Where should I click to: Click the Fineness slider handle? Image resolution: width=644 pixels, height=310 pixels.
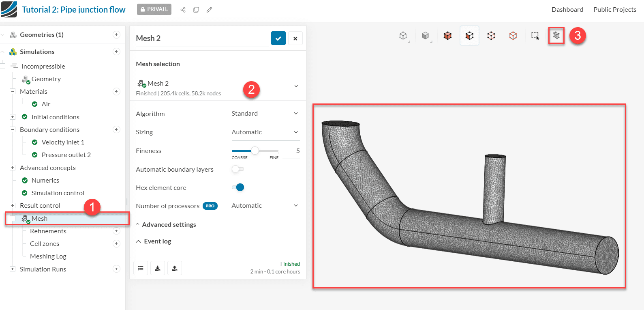255,151
